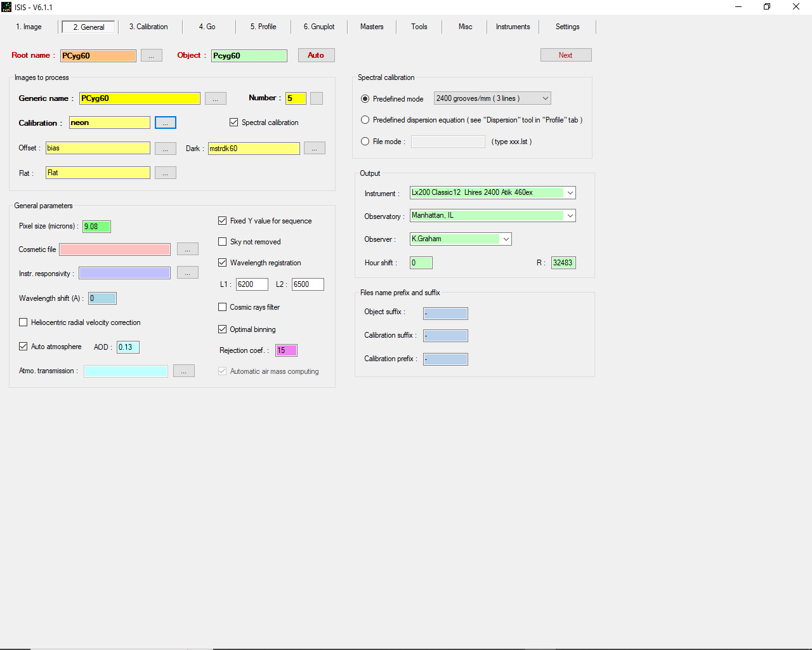The image size is (812, 650).
Task: Browse for the Offset bias file
Action: [165, 149]
